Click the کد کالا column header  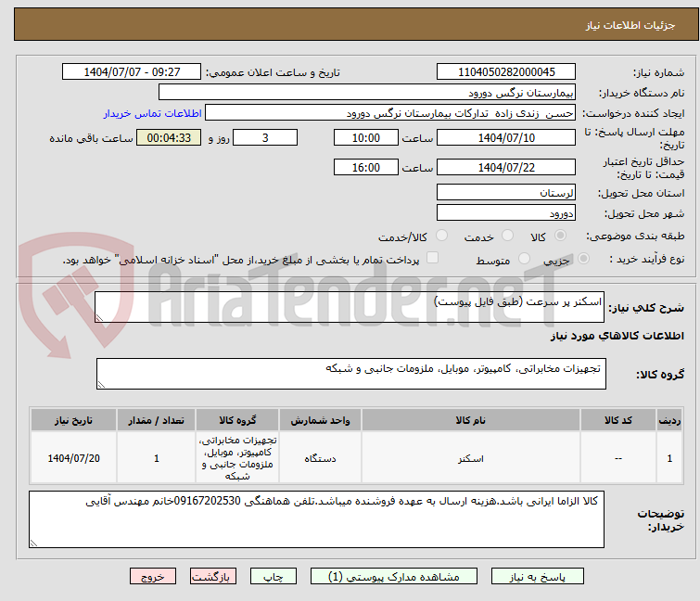[x=618, y=420]
